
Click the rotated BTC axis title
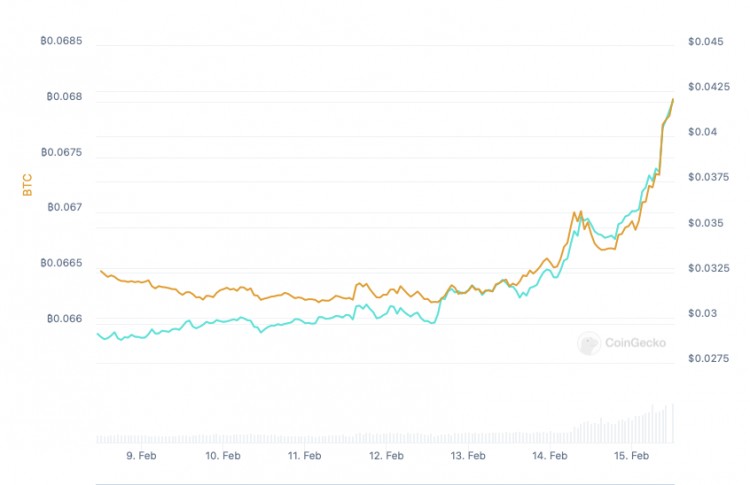click(27, 184)
